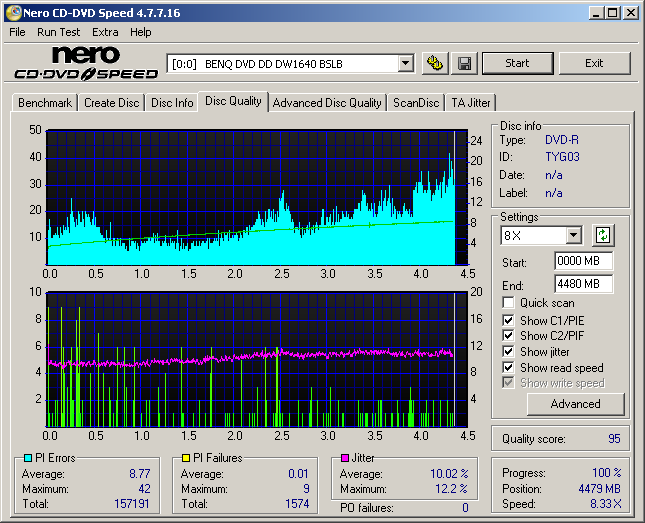This screenshot has width=645, height=523.
Task: Click the cyan PI Errors legend square
Action: pyautogui.click(x=27, y=458)
